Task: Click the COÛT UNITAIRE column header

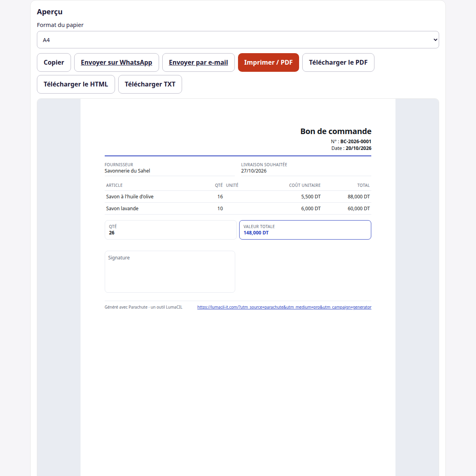Action: (x=305, y=185)
